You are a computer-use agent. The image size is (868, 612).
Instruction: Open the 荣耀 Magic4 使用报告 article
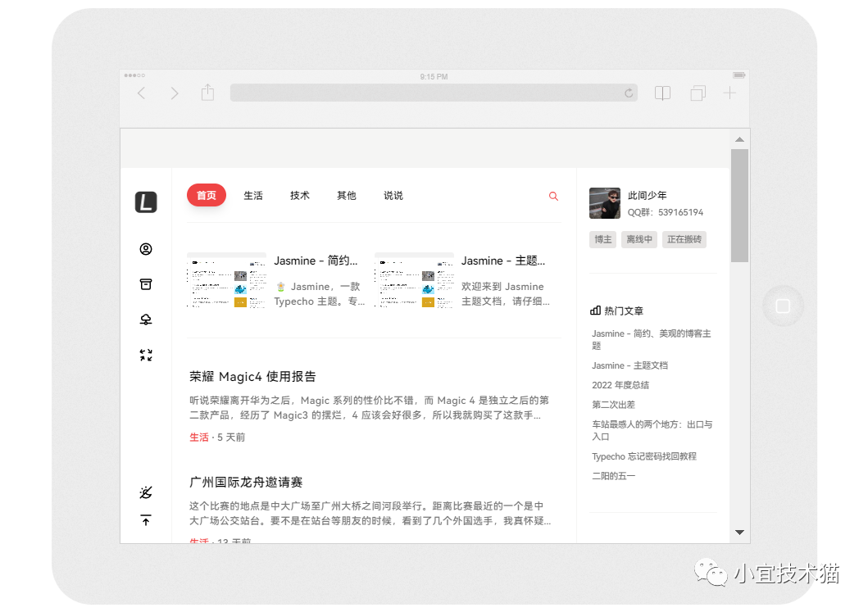click(252, 377)
